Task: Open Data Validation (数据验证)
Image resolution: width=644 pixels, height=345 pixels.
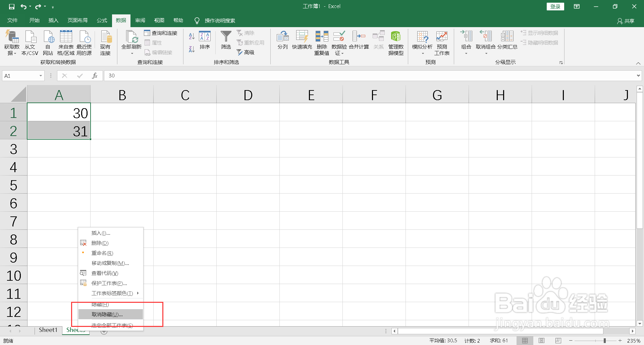Action: click(339, 43)
